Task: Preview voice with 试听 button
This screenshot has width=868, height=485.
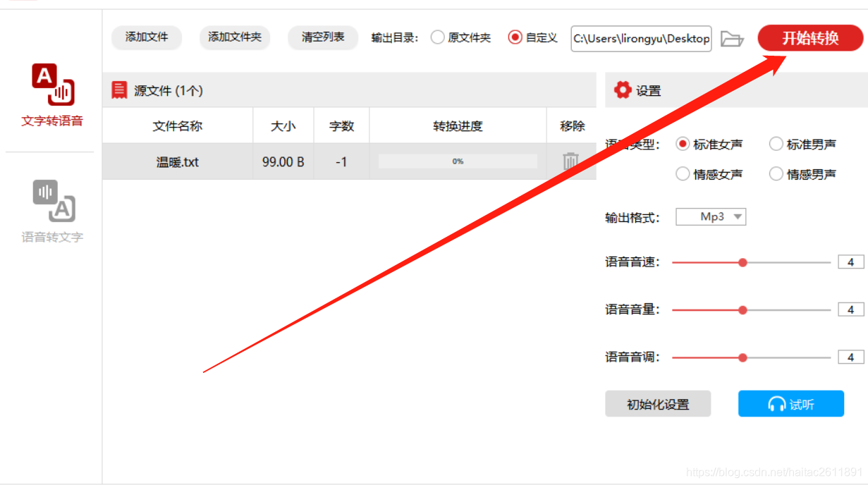Action: coord(791,404)
